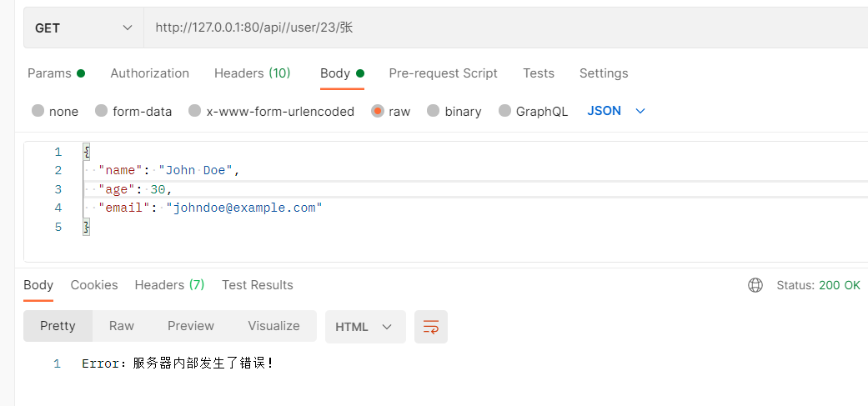Open the GET method dropdown
868x406 pixels.
click(83, 28)
